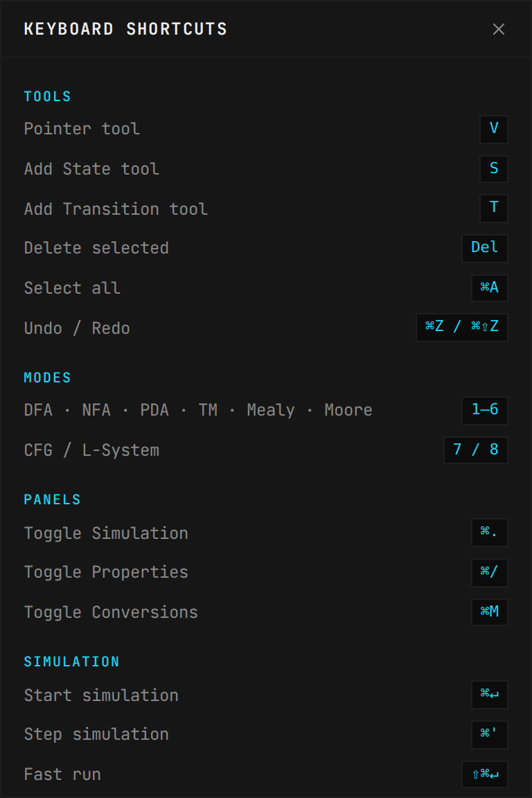
Task: Click the Pointer tool row label
Action: pos(82,129)
